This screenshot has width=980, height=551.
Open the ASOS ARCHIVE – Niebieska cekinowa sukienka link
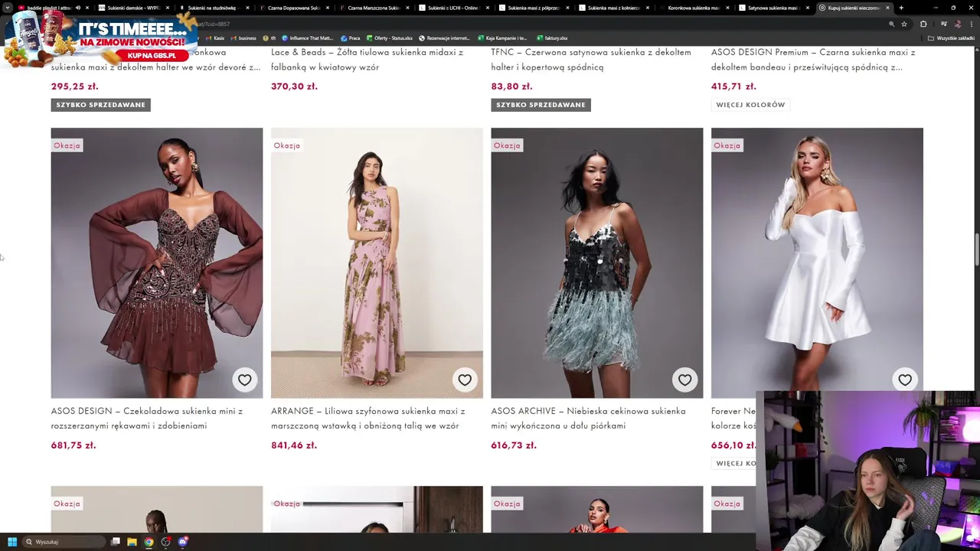tap(588, 418)
